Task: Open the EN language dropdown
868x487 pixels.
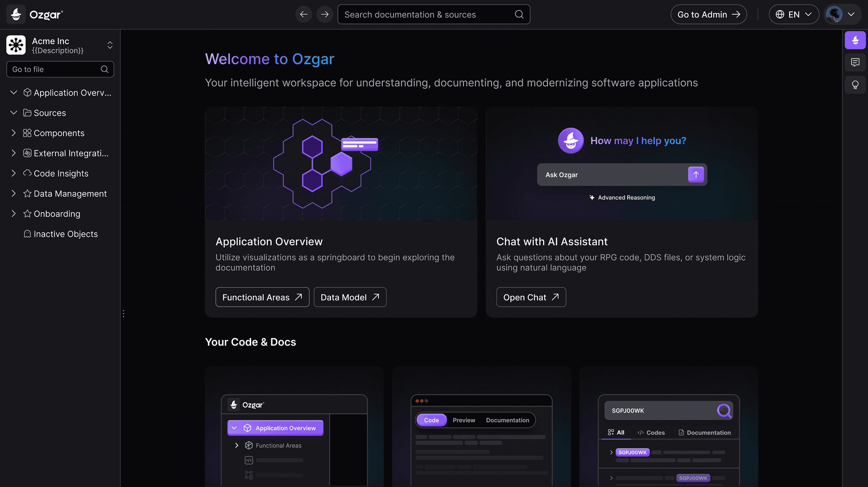Action: point(793,14)
